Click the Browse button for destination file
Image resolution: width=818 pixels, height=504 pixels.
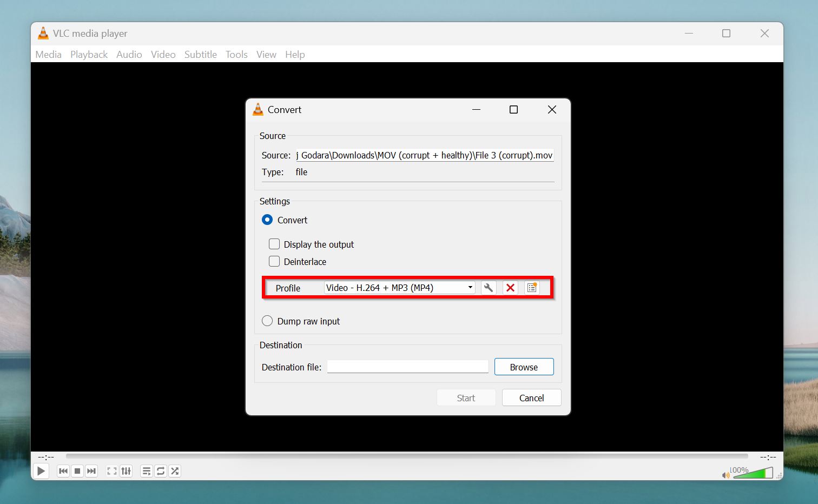tap(524, 367)
